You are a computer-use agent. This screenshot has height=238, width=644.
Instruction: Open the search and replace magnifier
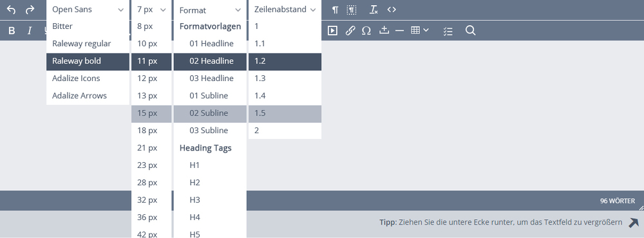[471, 30]
